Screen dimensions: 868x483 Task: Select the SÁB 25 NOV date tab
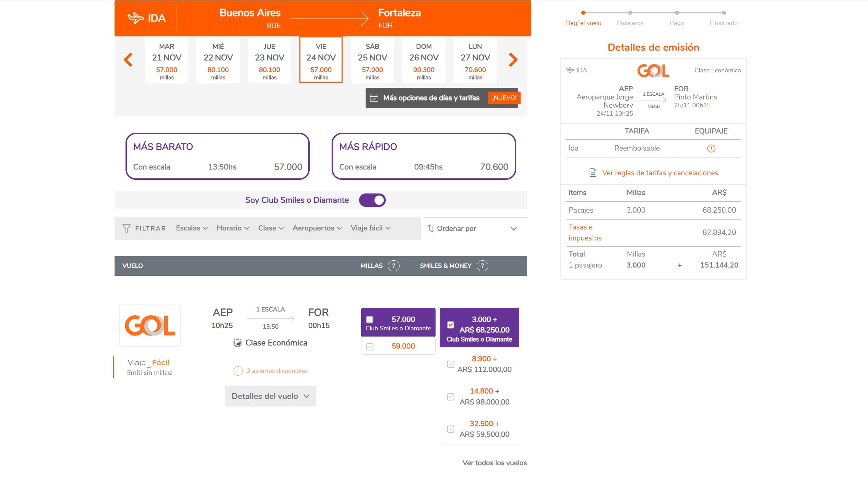point(372,61)
